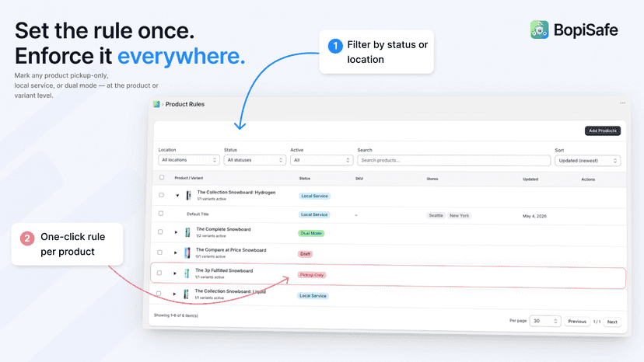Click the Dual Mode status badge

[311, 233]
